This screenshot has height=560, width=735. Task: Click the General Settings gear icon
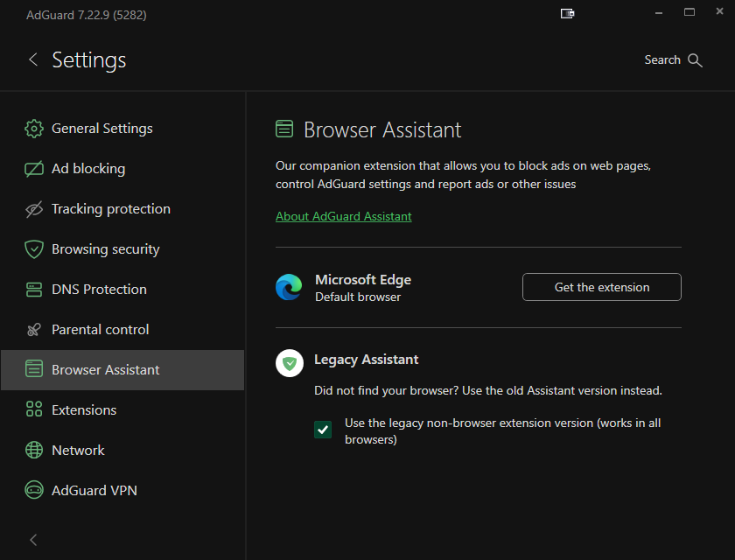pyautogui.click(x=34, y=129)
